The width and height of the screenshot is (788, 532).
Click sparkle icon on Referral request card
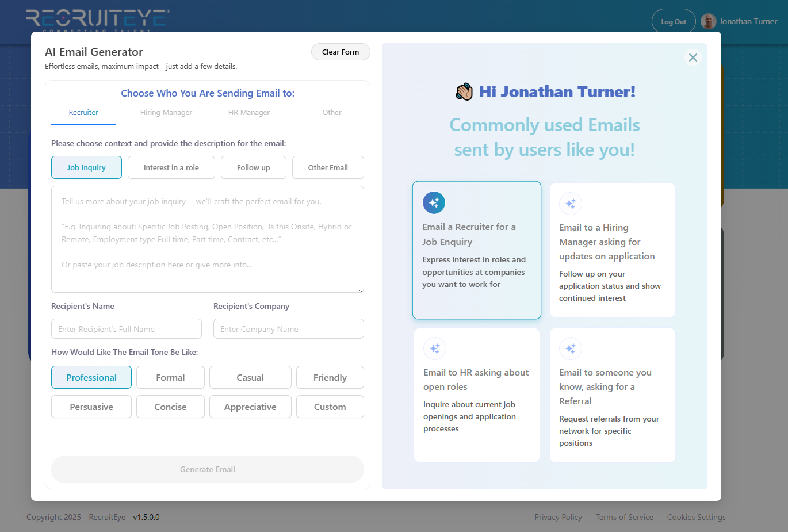click(x=570, y=349)
